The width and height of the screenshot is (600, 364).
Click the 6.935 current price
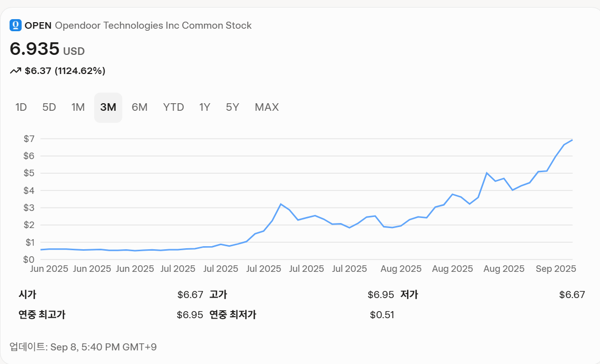pos(34,49)
